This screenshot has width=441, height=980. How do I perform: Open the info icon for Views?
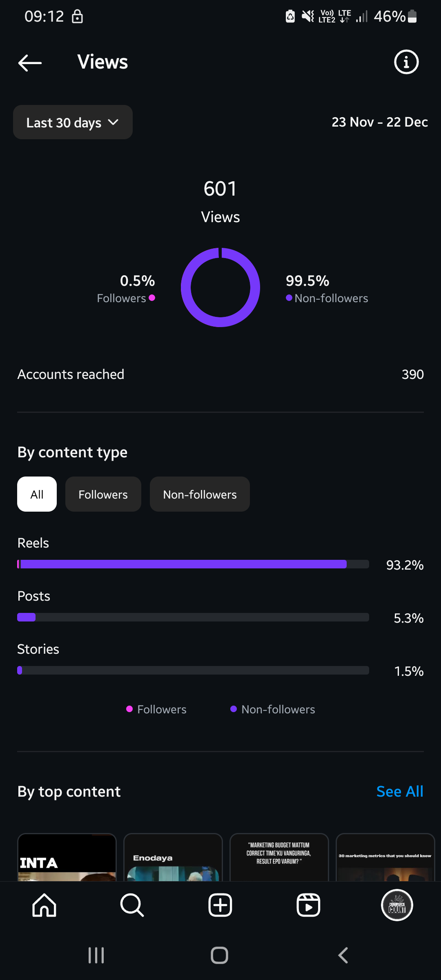click(x=406, y=62)
